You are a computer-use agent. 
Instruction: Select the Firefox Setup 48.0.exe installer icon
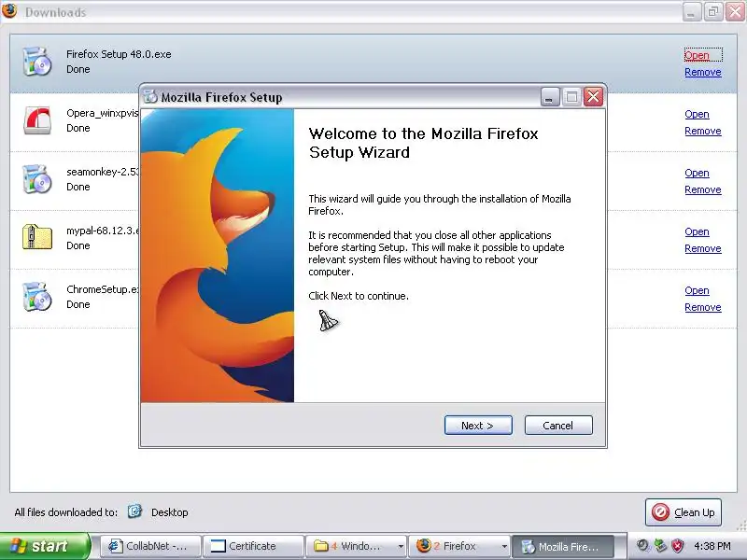tap(37, 62)
